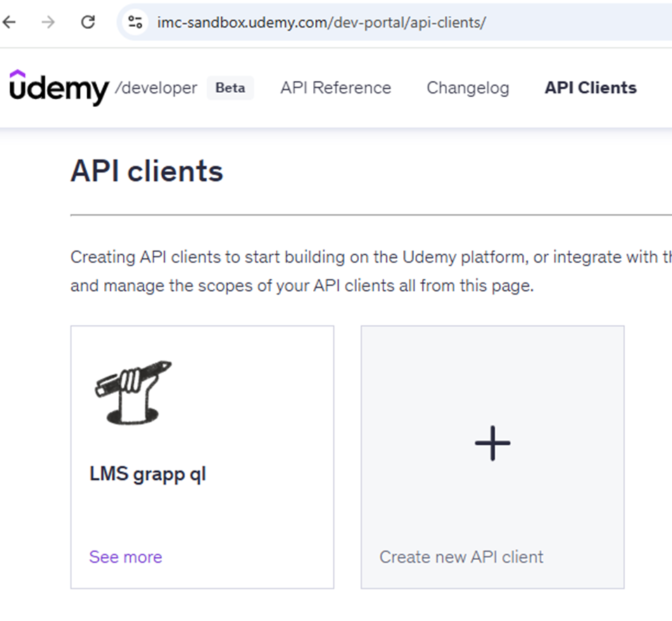The height and width of the screenshot is (621, 672).
Task: Open the site information tune icon
Action: (135, 22)
